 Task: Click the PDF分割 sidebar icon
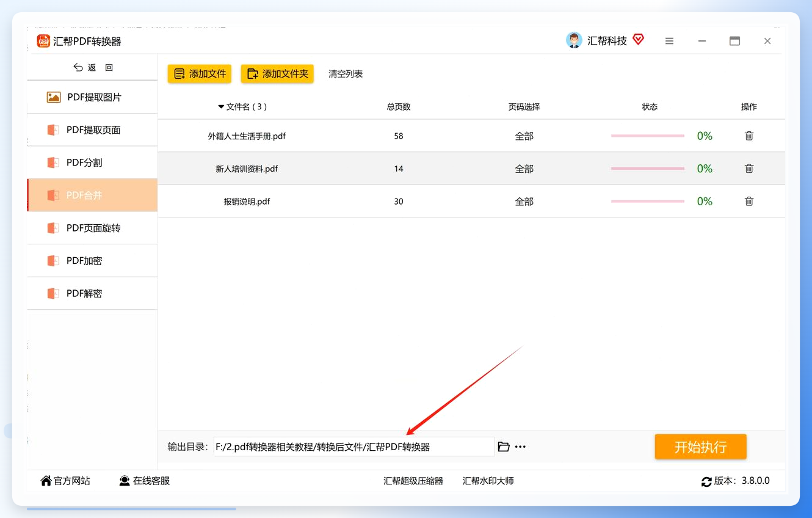[x=54, y=162]
